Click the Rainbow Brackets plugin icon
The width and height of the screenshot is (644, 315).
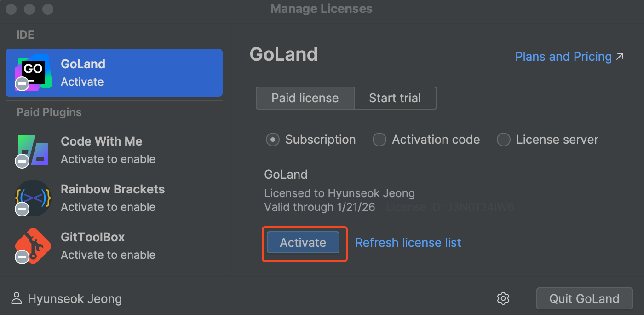(33, 198)
